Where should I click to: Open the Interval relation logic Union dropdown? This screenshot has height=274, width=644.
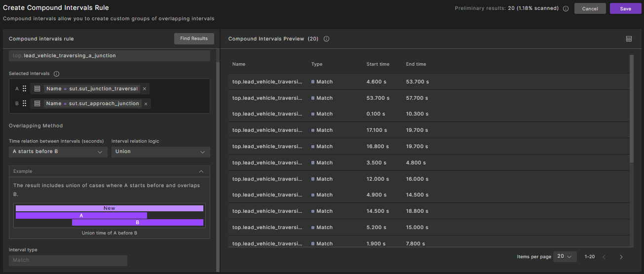click(x=160, y=152)
